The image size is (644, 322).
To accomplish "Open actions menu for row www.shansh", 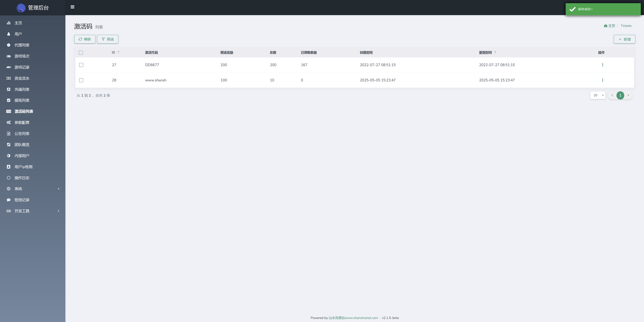I will 603,80.
